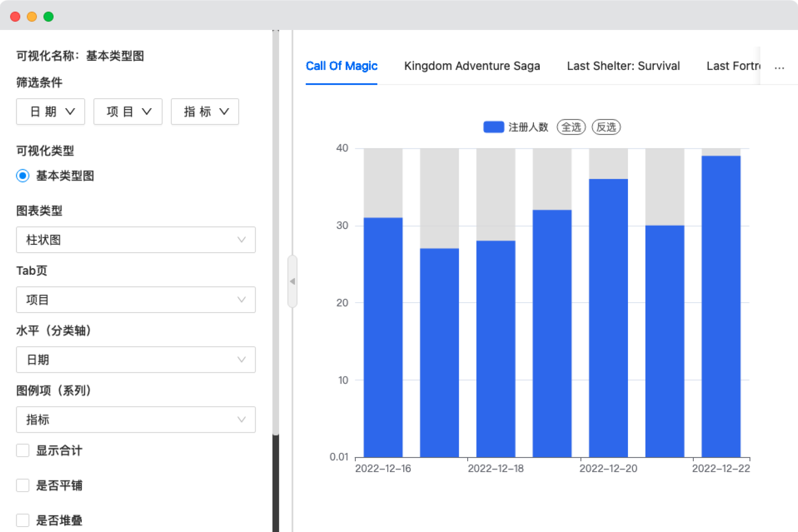Switch to Call Of Magic tab

(x=342, y=66)
